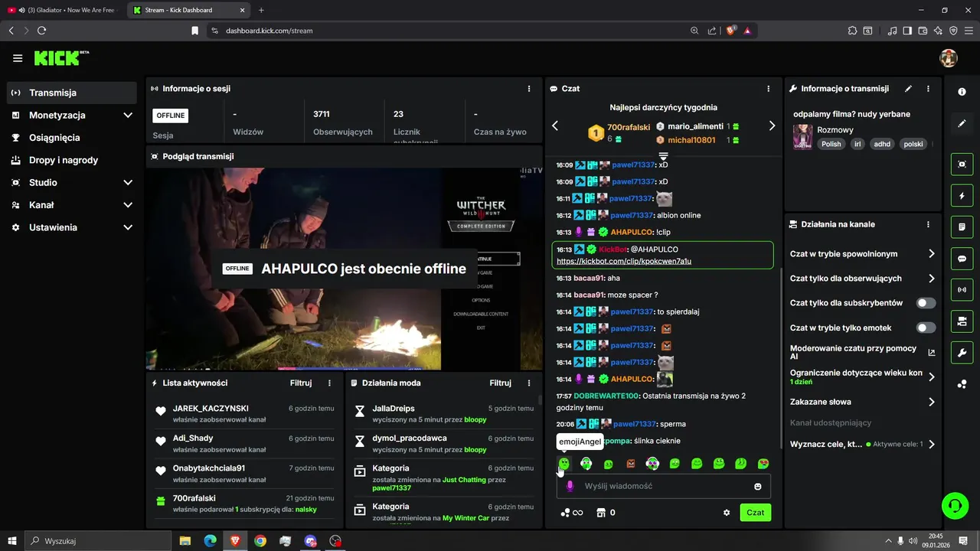980x551 pixels.
Task: Open the green headset support button
Action: 955,505
